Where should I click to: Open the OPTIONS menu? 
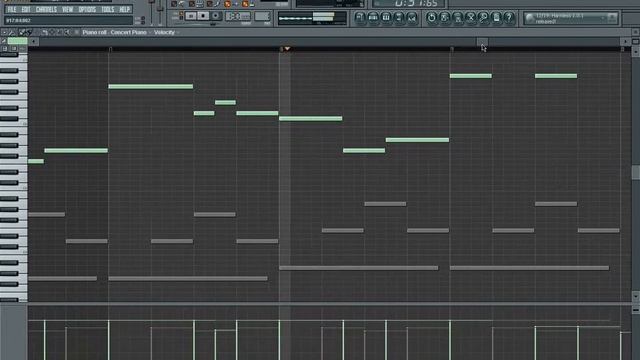pyautogui.click(x=87, y=9)
